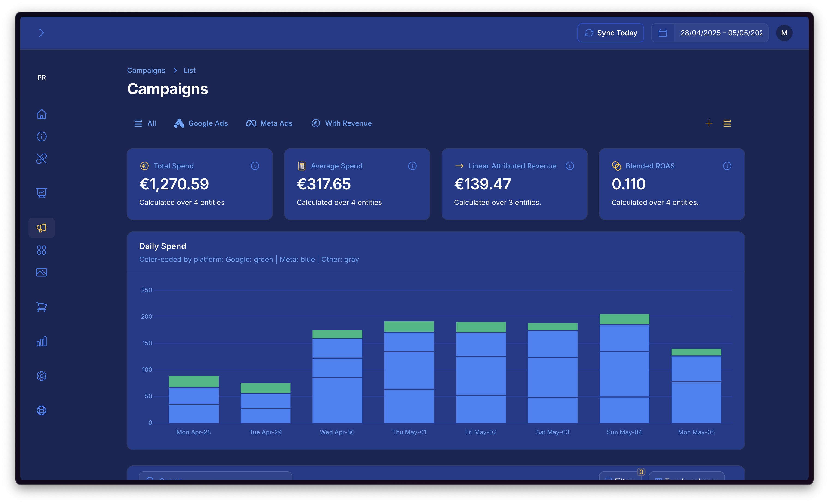Show info for Total Spend card
829x504 pixels.
pos(255,166)
